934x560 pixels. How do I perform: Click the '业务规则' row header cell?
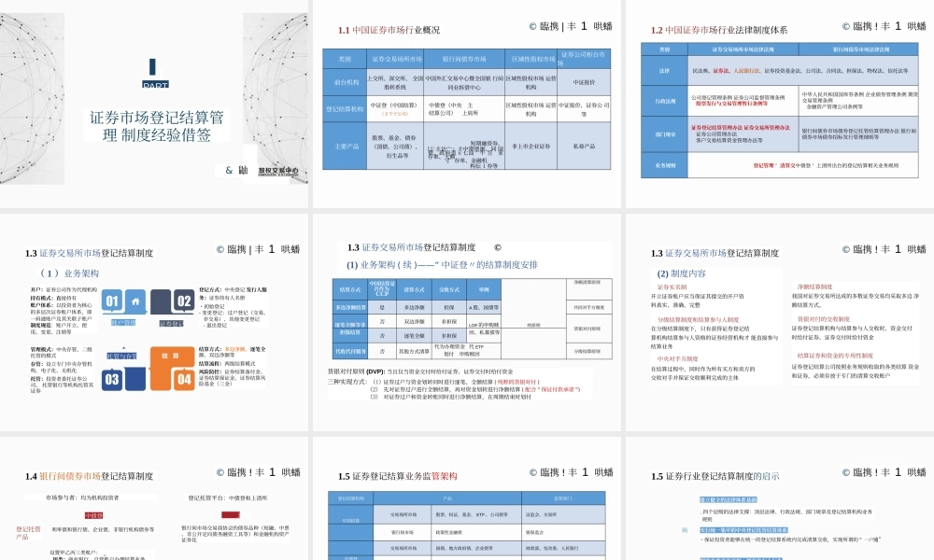coord(664,165)
